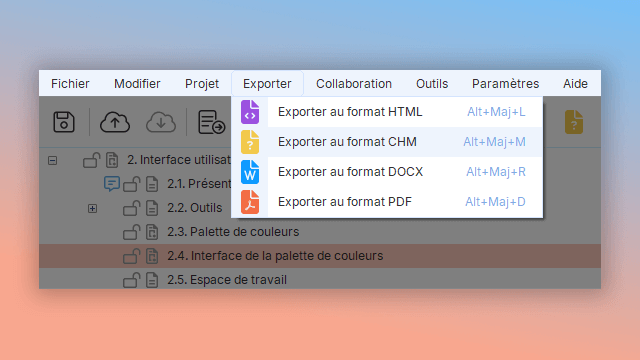This screenshot has height=360, width=640.
Task: Toggle lock on 2.4. Interface de la palette
Action: pos(131,256)
